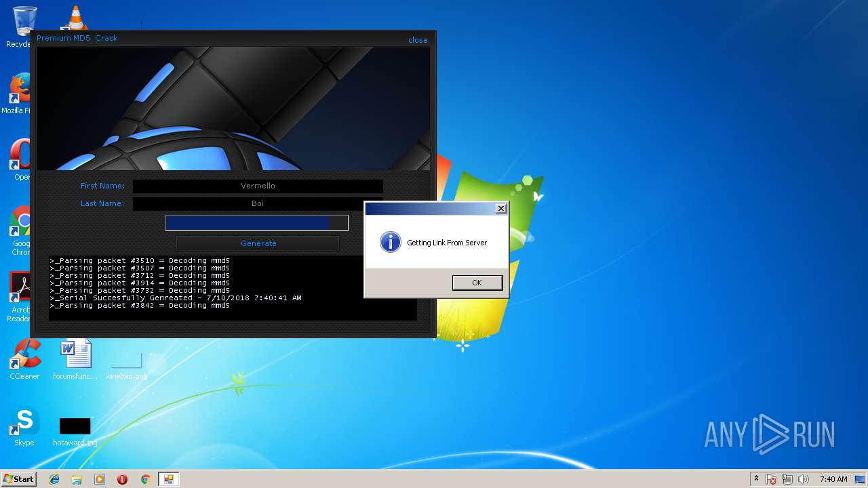This screenshot has height=488, width=868.
Task: Click OK in the Getting Link dialog
Action: click(x=477, y=283)
